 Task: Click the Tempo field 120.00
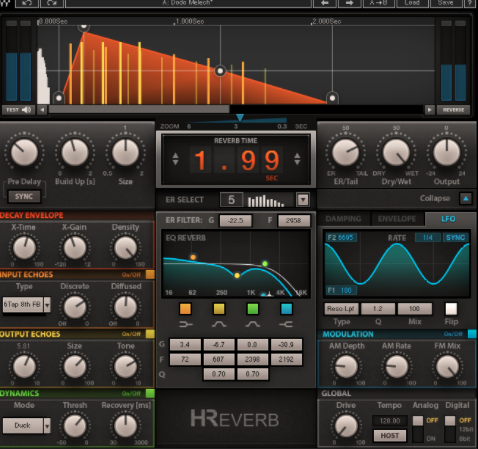[390, 421]
